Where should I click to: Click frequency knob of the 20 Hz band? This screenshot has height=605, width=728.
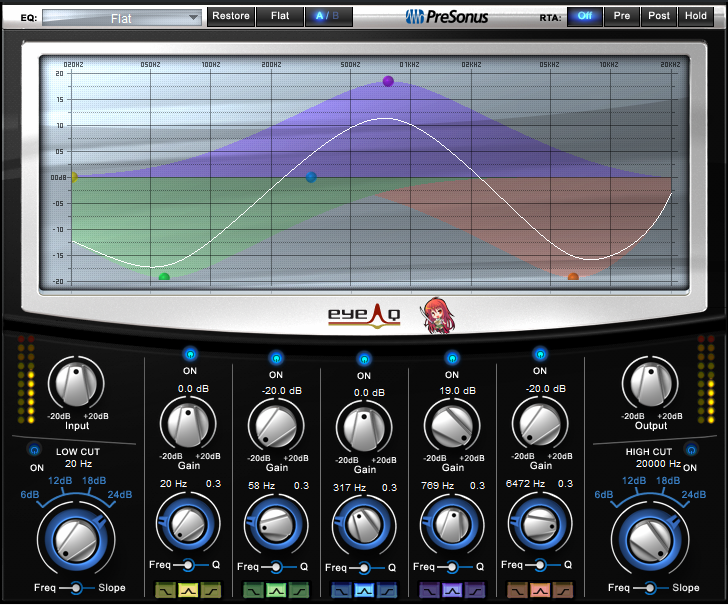[188, 524]
